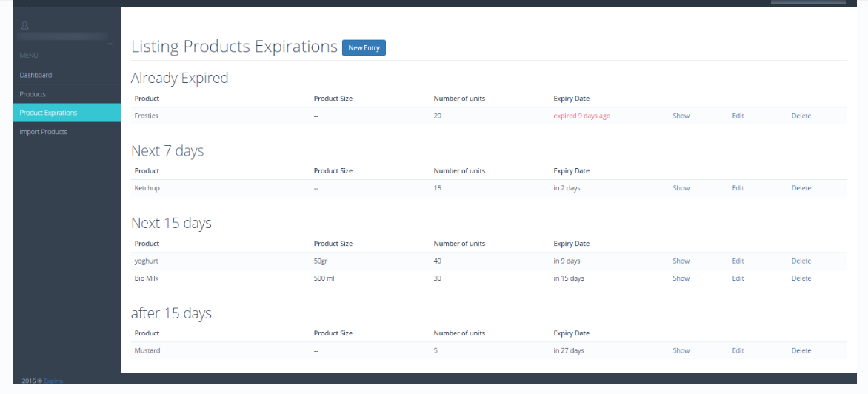Screen dimensions: 868x394
Task: Show the Ketchup expiration details
Action: tap(681, 188)
